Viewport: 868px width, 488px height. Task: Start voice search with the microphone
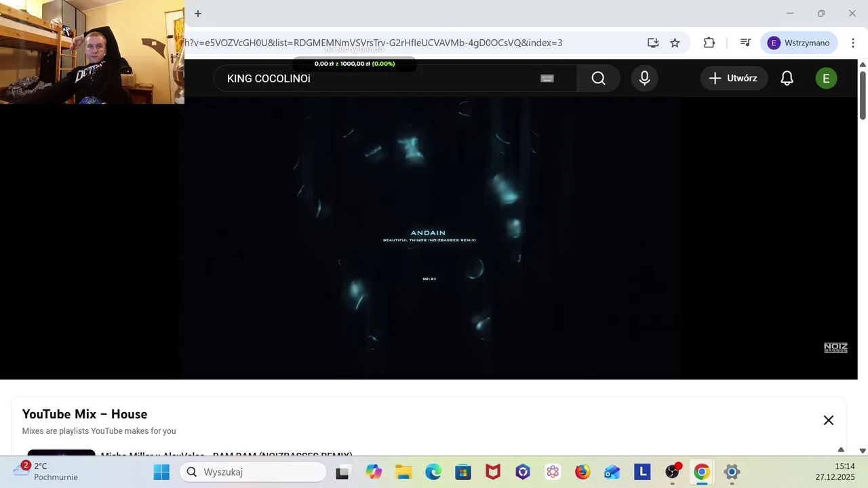point(644,79)
